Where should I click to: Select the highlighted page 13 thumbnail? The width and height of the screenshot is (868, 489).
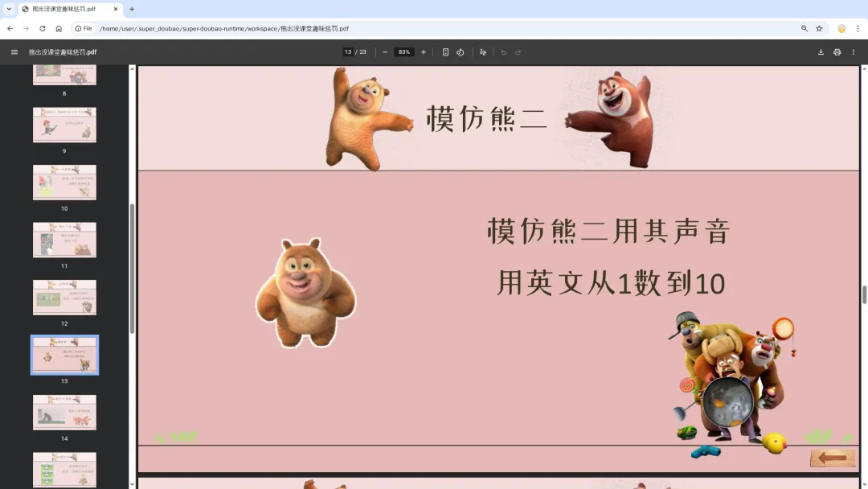tap(64, 355)
